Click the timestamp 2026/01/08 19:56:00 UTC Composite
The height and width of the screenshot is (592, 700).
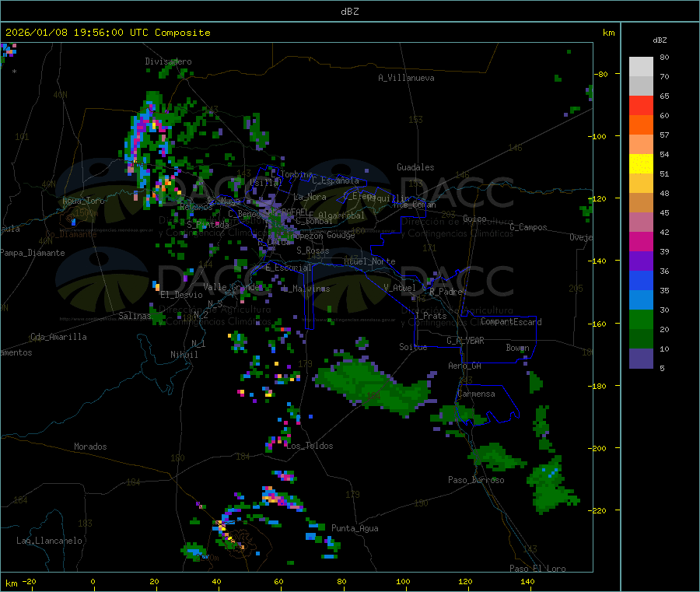tap(107, 33)
